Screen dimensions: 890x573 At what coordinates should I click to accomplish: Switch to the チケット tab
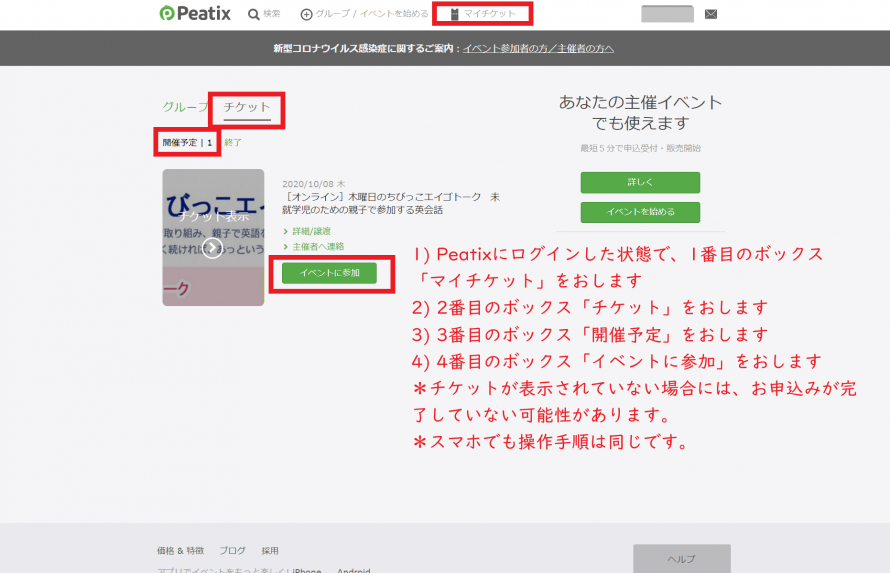[247, 108]
